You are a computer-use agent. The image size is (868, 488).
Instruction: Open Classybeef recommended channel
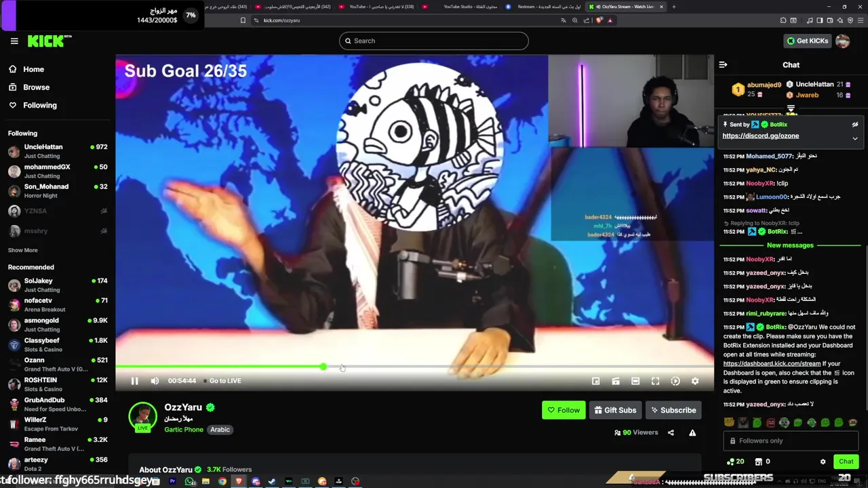point(58,344)
